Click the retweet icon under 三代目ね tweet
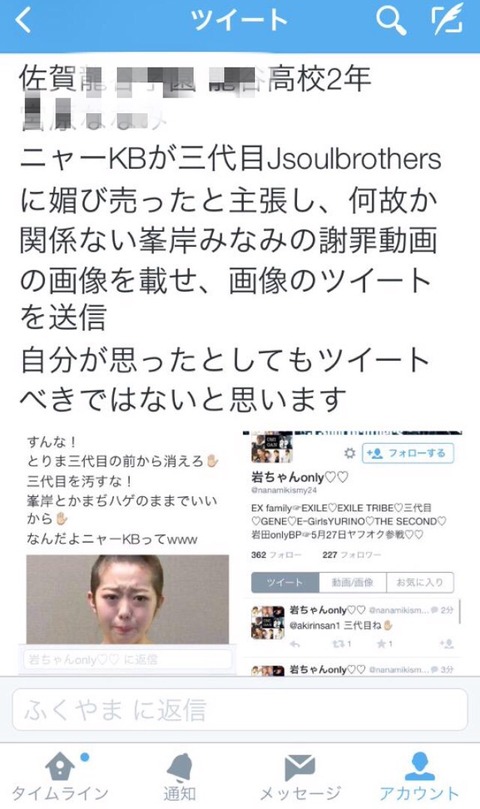The image size is (480, 809). [341, 643]
